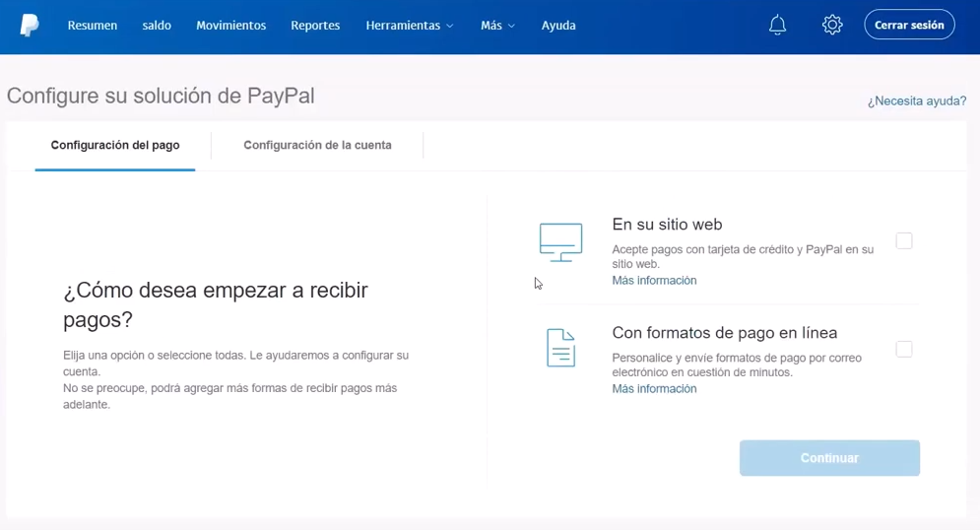Open Ayuda in the navigation bar

(558, 26)
